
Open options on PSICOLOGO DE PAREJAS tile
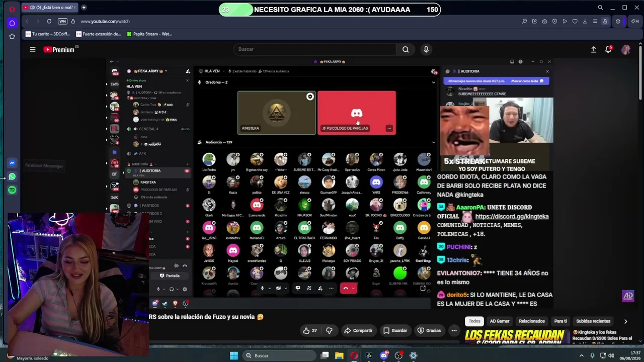click(389, 128)
